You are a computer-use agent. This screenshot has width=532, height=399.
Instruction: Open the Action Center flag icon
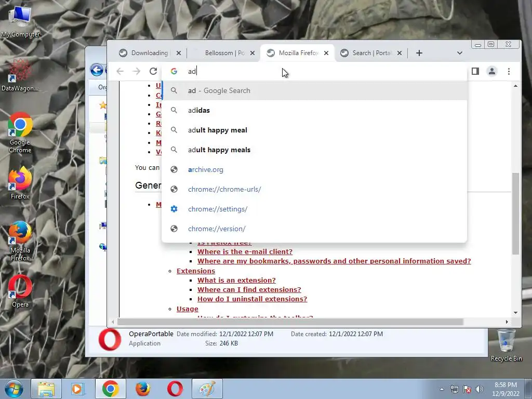click(x=467, y=389)
